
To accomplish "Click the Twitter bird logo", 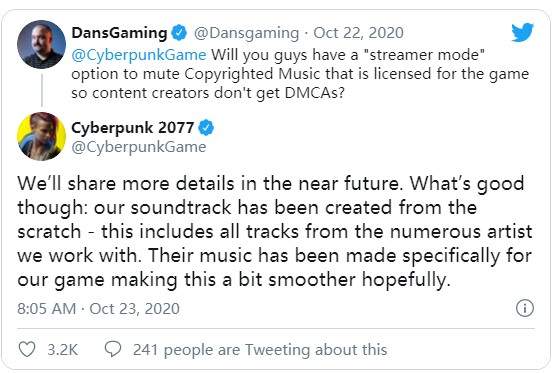I will click(x=522, y=32).
